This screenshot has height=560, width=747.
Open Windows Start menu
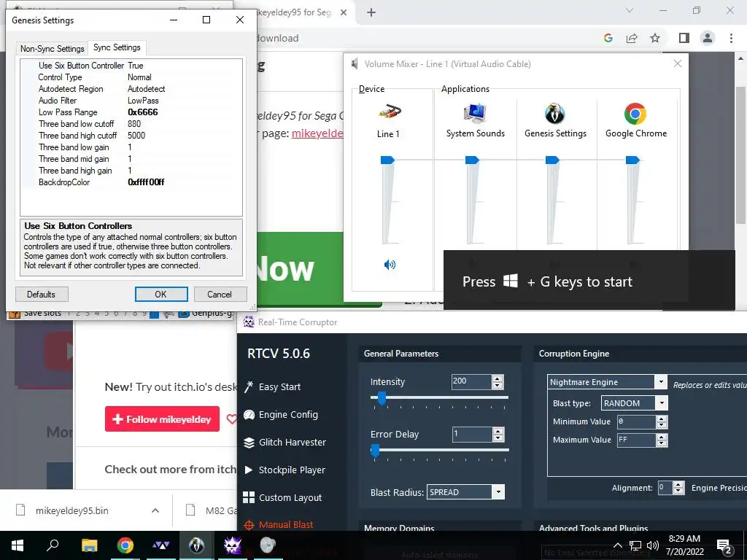[x=18, y=545]
